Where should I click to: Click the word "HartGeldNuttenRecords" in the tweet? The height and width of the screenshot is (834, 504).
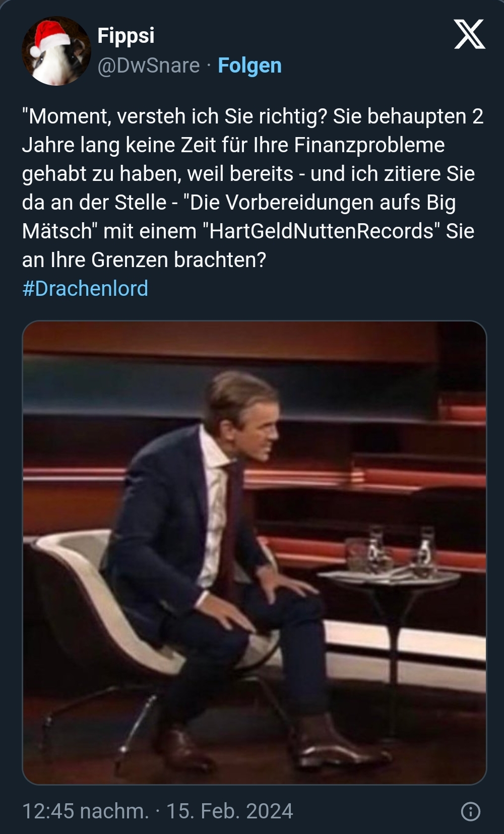322,231
